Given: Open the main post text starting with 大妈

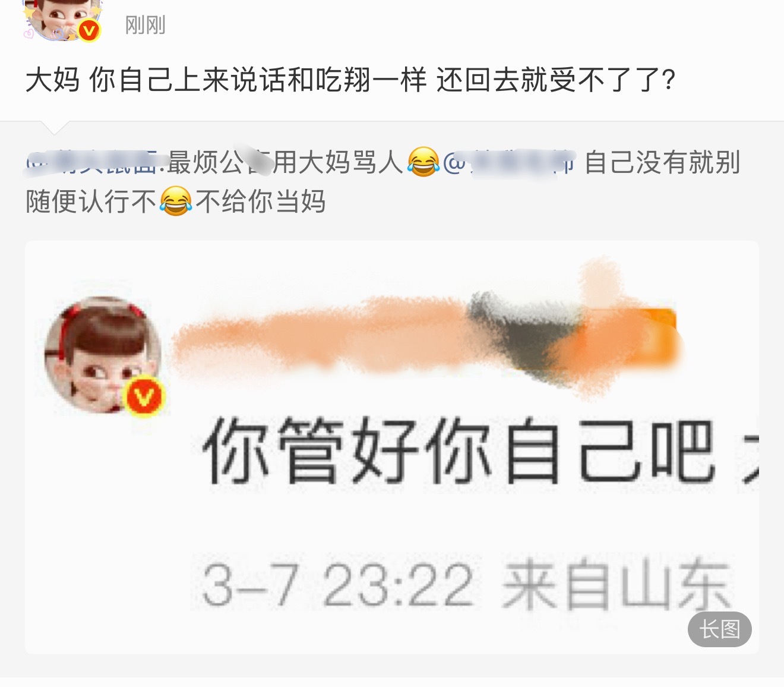Looking at the screenshot, I should click(351, 80).
